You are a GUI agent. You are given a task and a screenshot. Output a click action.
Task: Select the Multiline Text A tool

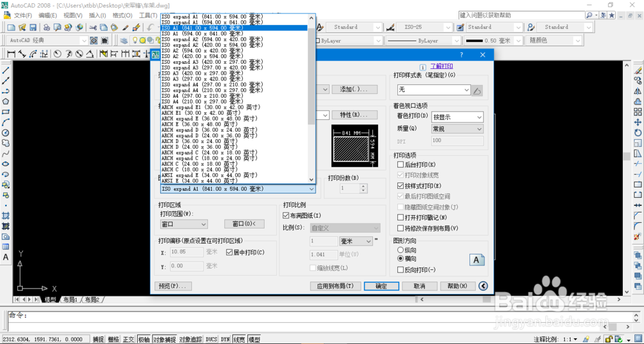(x=6, y=257)
